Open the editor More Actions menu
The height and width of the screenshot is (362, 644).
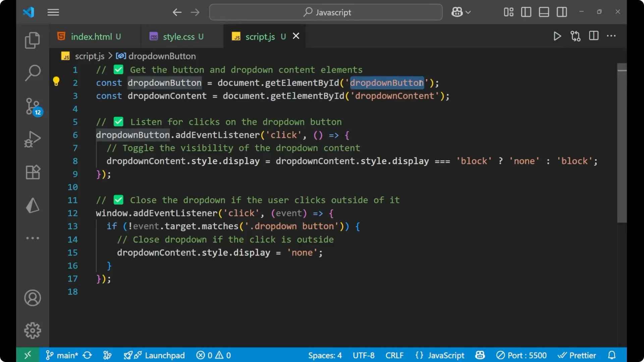[611, 36]
